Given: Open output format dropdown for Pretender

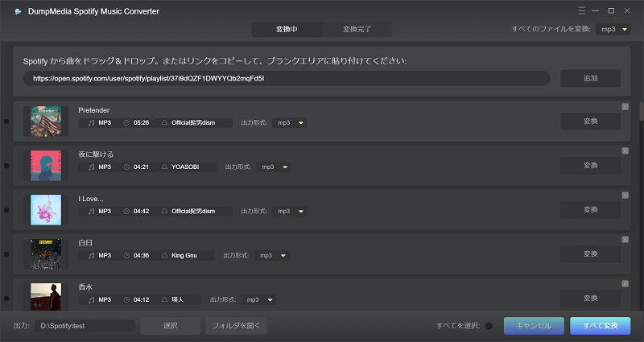Looking at the screenshot, I should tap(290, 123).
